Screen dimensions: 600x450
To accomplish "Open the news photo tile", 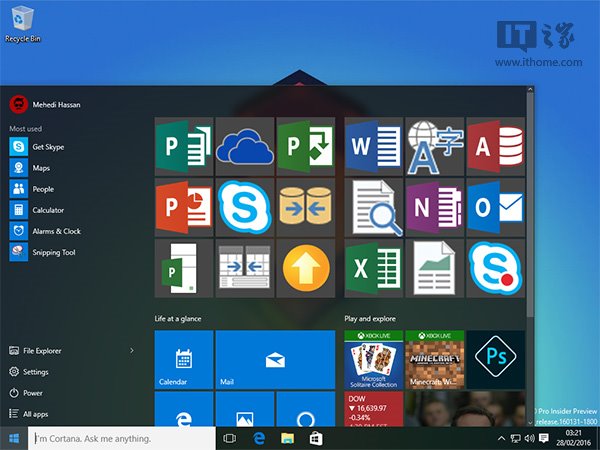I will pyautogui.click(x=465, y=409).
